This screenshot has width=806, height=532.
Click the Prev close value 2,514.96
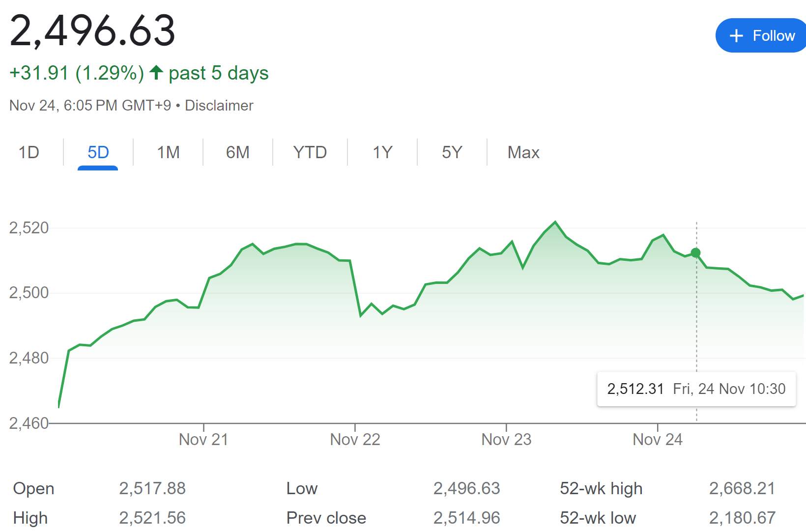[x=466, y=518]
